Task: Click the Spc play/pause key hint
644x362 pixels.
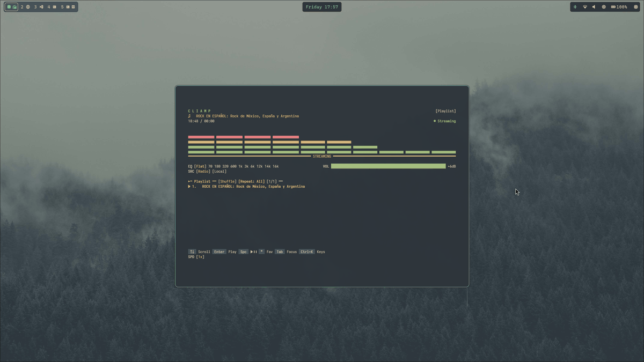Action: click(243, 252)
